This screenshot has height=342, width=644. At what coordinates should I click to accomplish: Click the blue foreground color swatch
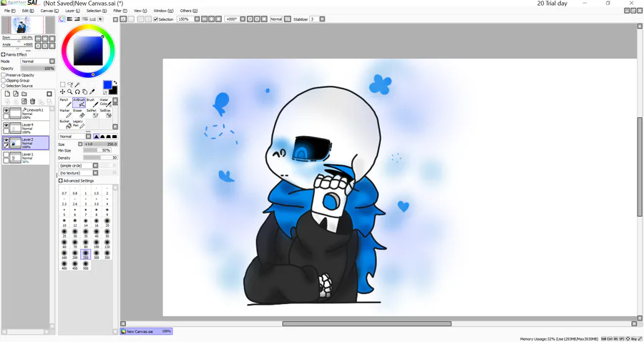coord(107,84)
